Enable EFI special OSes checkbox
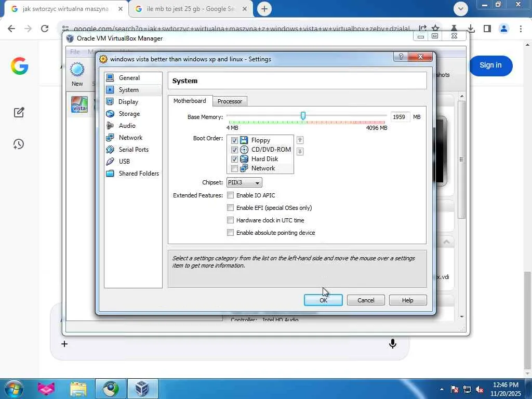This screenshot has width=532, height=399. click(x=230, y=208)
